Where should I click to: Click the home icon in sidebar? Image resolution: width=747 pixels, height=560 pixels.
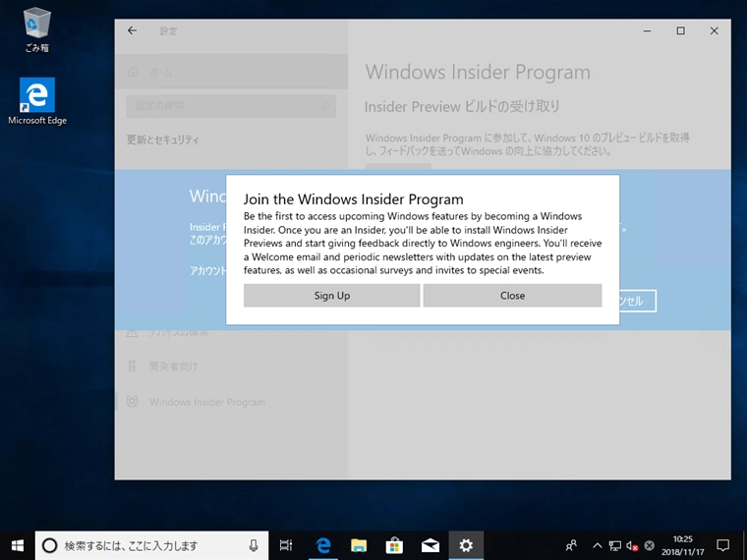133,72
